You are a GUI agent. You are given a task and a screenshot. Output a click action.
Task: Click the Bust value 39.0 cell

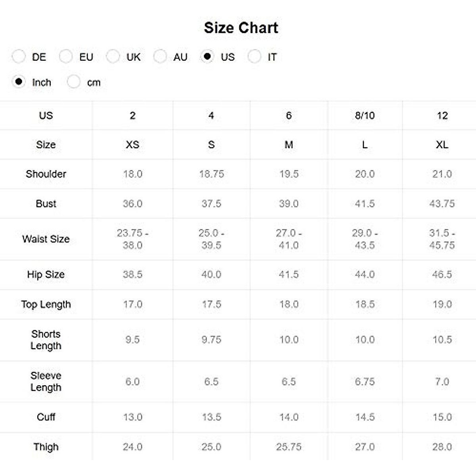tap(289, 204)
